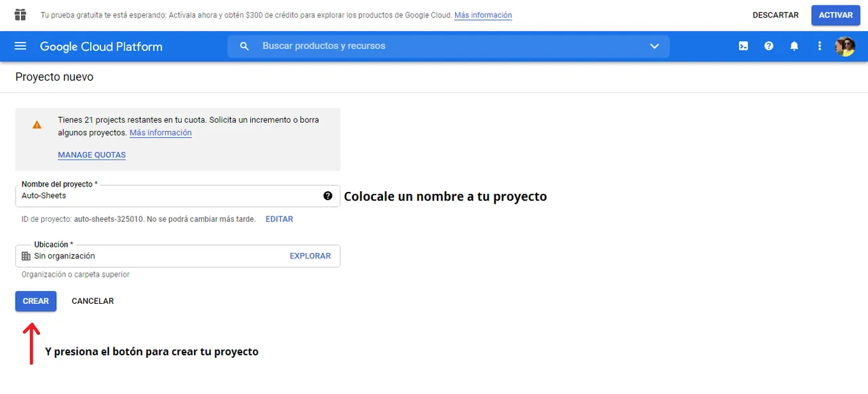Click the project ID text auto-sheets-325010
Screen dimensions: 868x394
click(108, 219)
